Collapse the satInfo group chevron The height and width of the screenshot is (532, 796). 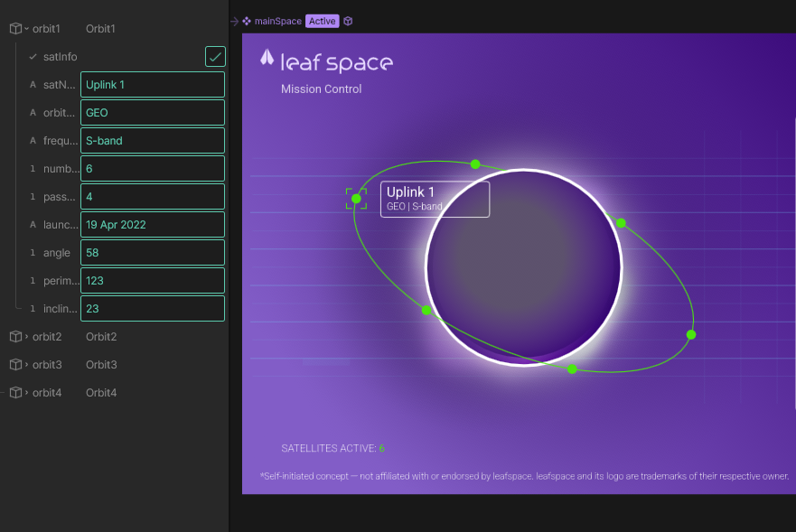coord(33,56)
